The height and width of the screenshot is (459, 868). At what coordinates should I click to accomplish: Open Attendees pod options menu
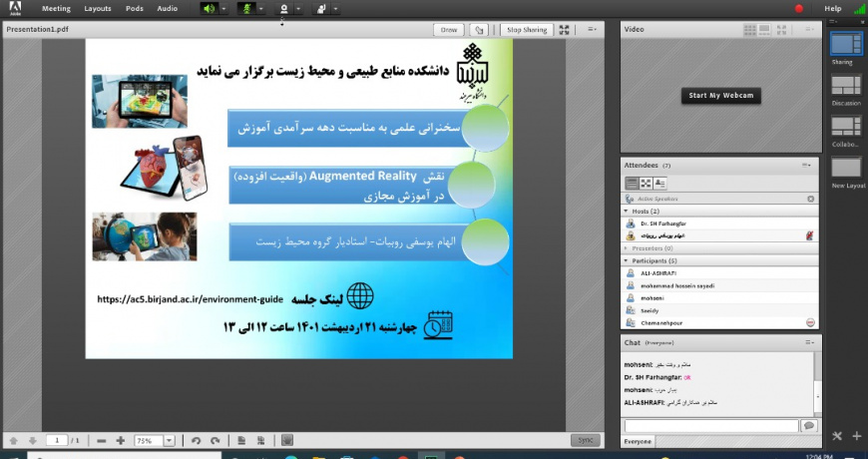[x=807, y=166]
